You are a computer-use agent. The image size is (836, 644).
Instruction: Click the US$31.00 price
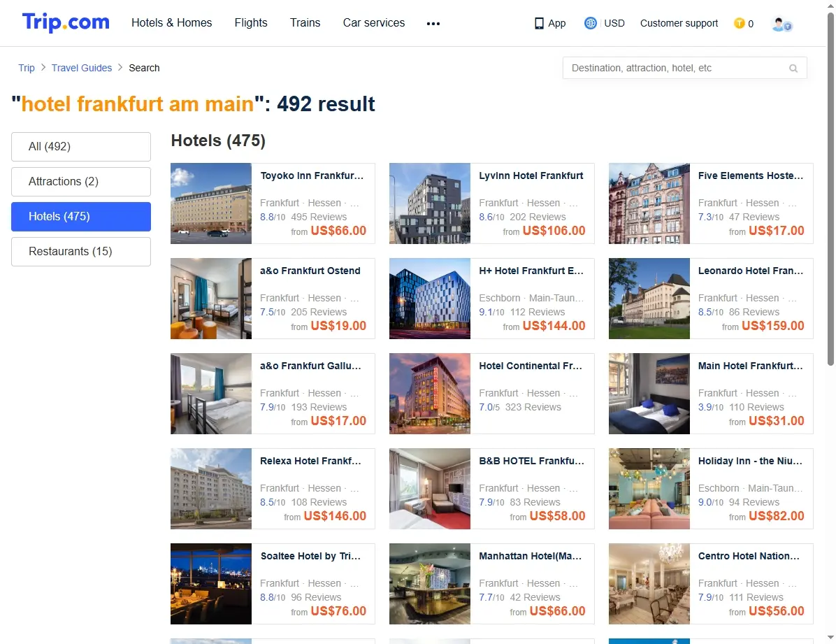(777, 421)
